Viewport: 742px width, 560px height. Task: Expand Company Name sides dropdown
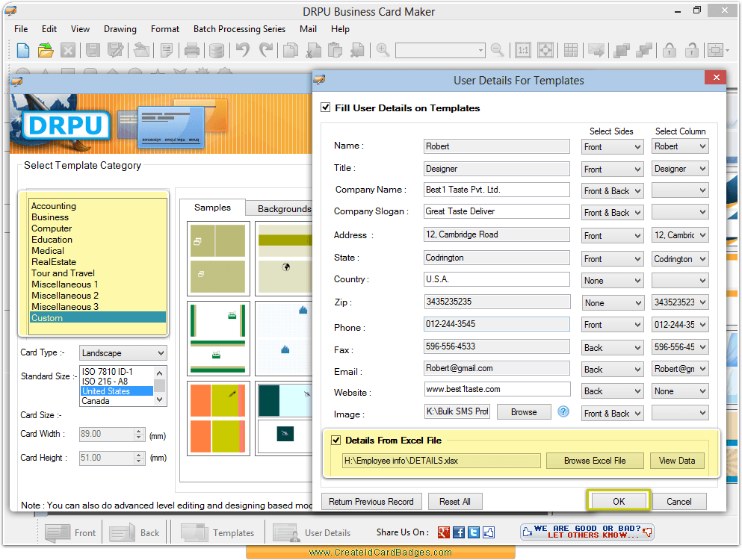[612, 190]
